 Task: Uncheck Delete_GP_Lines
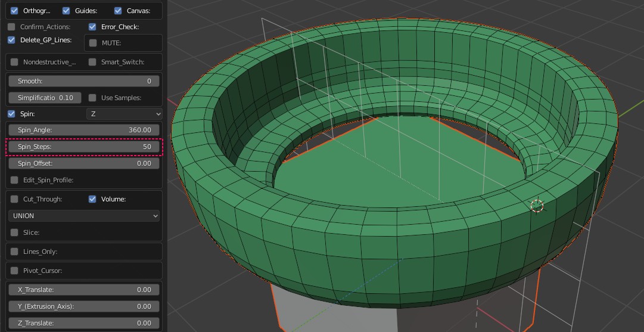12,40
